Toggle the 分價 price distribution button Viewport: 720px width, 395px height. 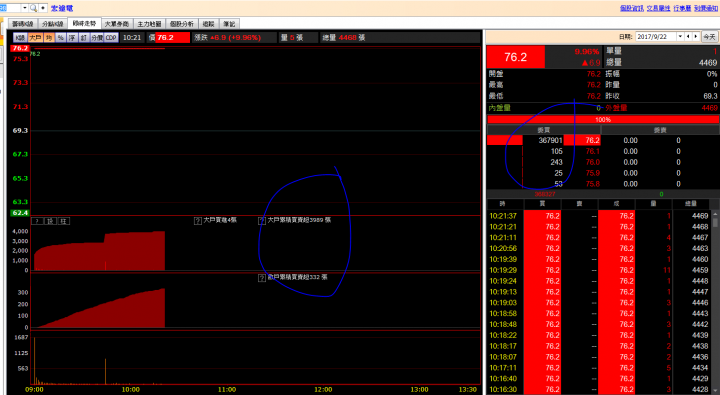(97, 38)
